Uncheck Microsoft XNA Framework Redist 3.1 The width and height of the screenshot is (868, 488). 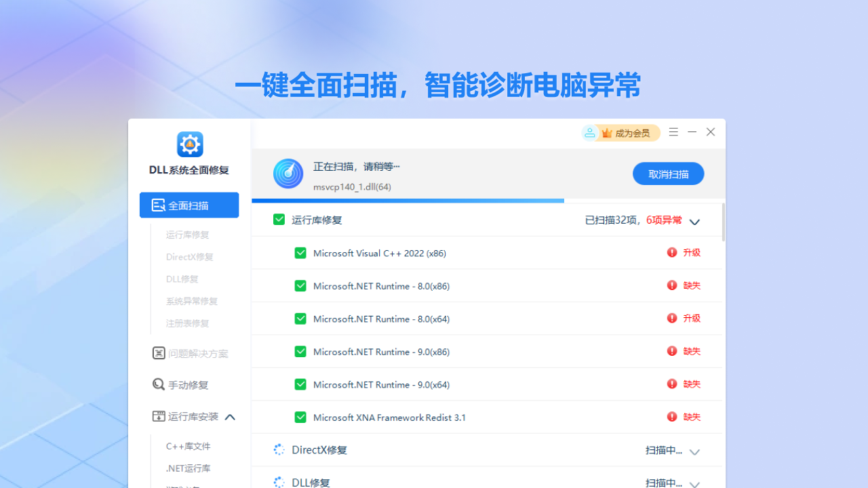click(300, 417)
